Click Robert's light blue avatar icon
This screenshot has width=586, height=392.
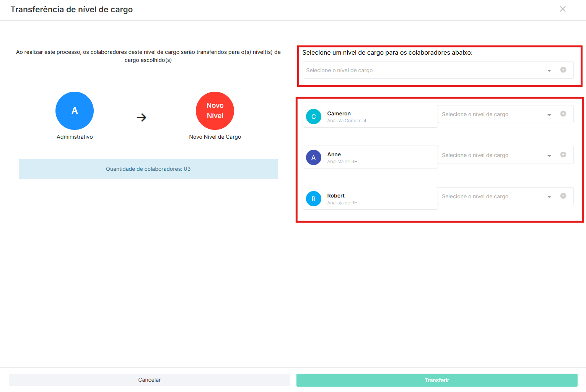click(x=314, y=199)
